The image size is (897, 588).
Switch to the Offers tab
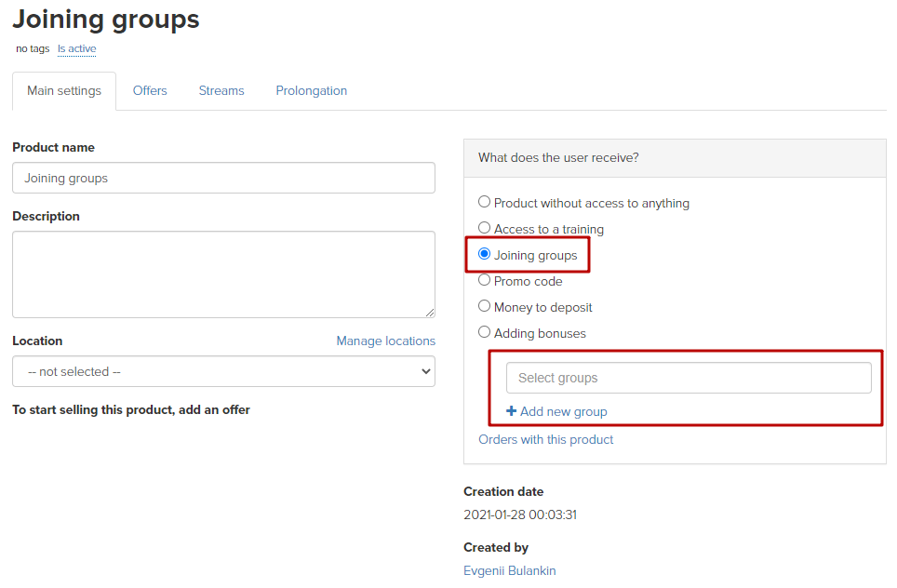pos(150,90)
